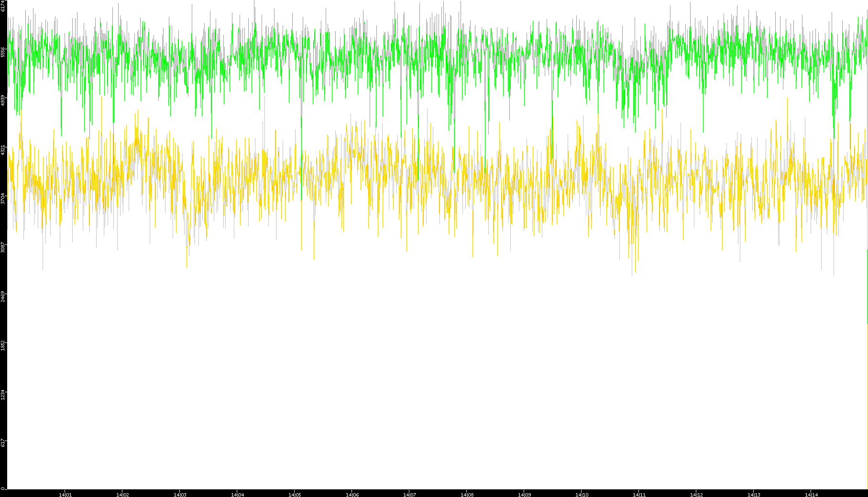Select the 617 y-axis value
This screenshot has width=868, height=497.
(x=3, y=443)
